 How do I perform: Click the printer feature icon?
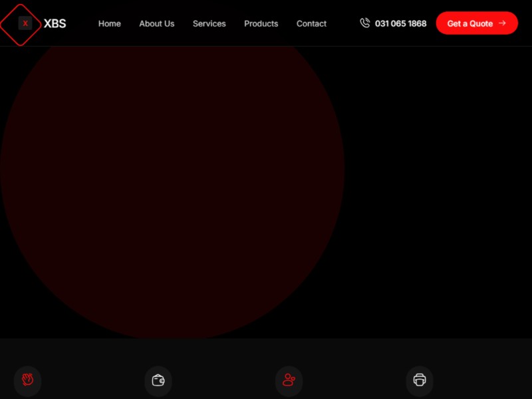coord(420,380)
